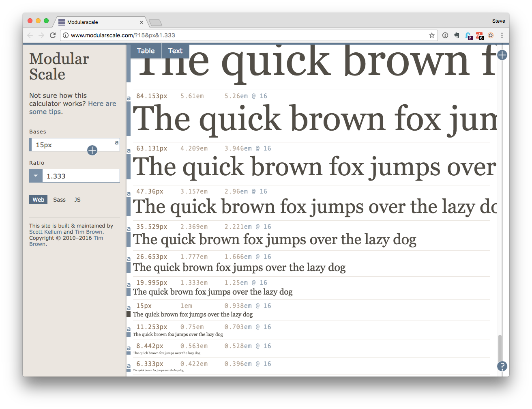Click the 5.26em @ 16 value

pos(246,96)
